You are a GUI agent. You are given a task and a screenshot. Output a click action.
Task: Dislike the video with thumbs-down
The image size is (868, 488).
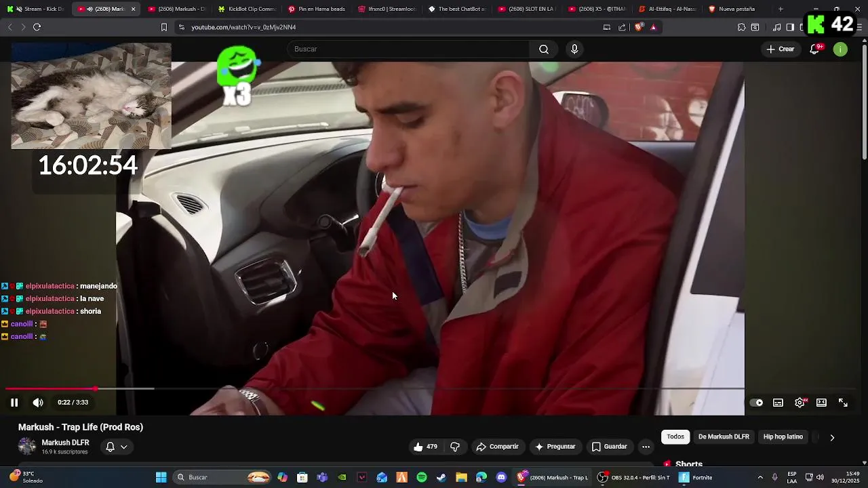(455, 447)
